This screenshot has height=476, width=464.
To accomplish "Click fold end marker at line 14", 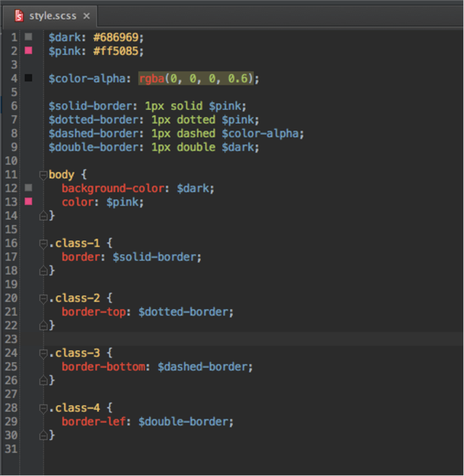I will coord(43,216).
